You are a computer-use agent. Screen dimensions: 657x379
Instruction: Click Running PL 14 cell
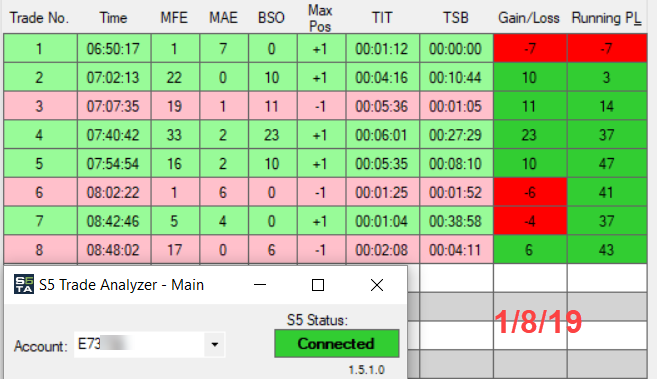607,106
